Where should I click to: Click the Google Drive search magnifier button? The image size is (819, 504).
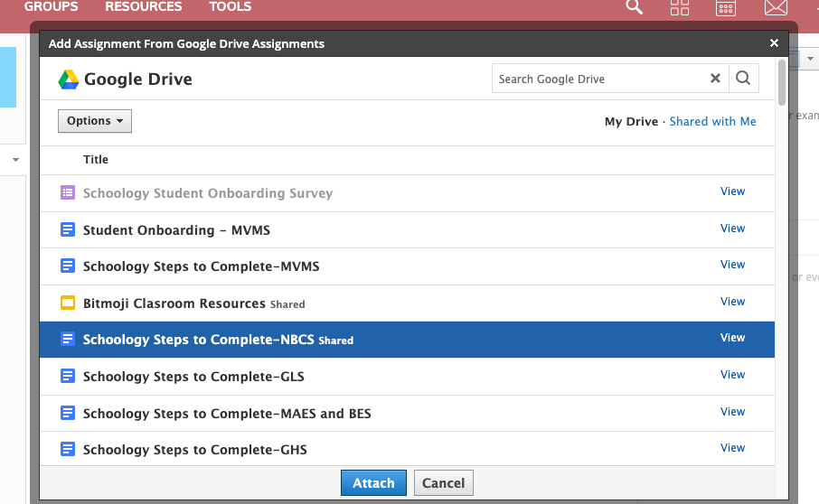point(743,79)
